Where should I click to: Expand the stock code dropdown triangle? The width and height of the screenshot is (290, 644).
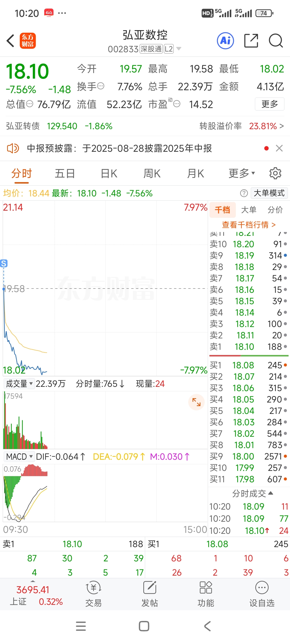click(179, 48)
